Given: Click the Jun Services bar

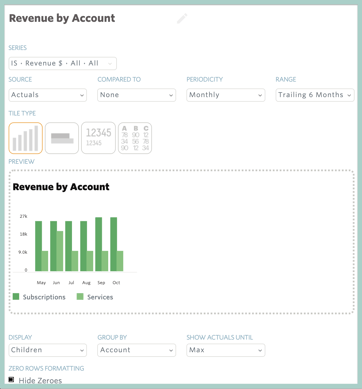Looking at the screenshot, I should tap(60, 251).
